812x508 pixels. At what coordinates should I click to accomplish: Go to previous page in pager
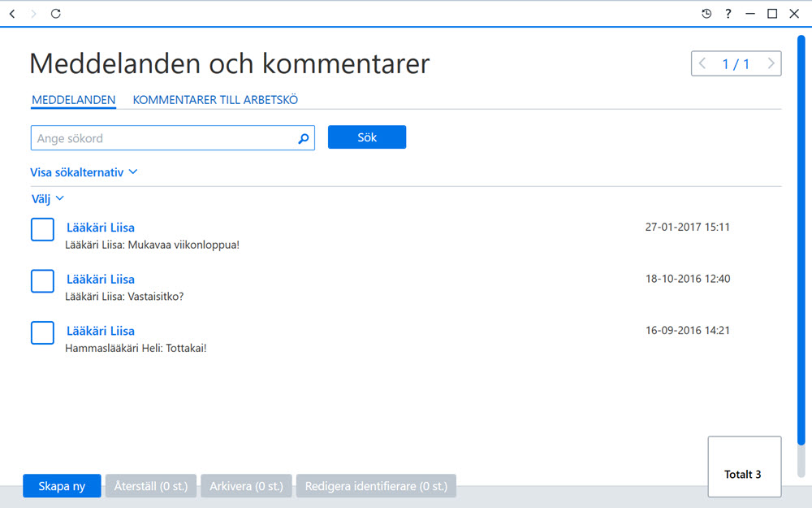click(x=702, y=63)
